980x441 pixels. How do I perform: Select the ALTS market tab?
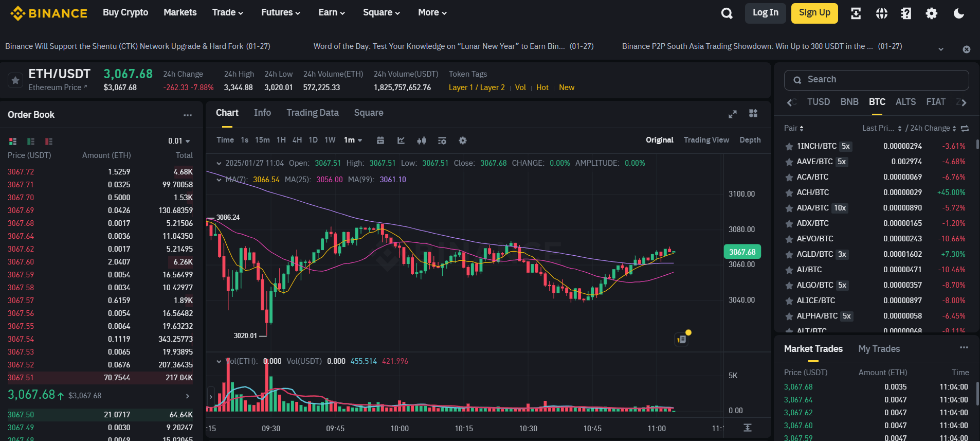(905, 102)
